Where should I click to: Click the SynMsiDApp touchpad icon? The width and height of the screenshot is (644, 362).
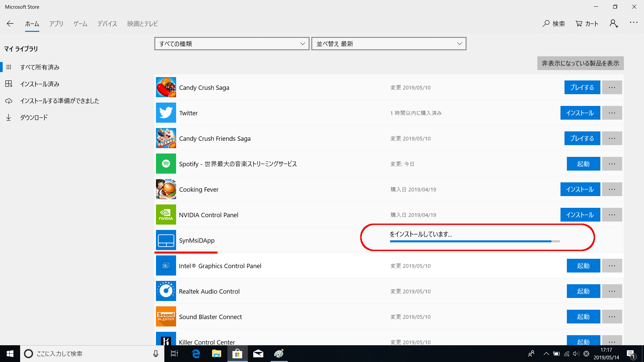pyautogui.click(x=166, y=240)
